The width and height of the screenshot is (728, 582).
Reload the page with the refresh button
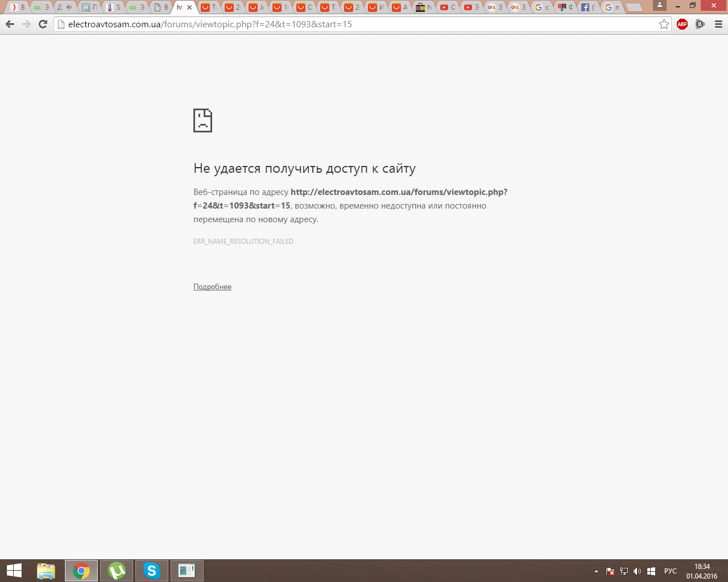[x=43, y=24]
